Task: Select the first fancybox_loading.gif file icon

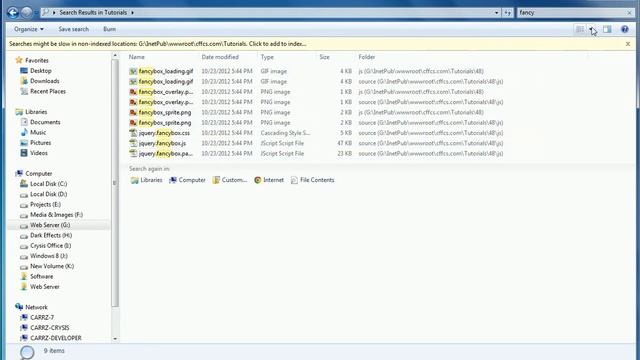Action: pyautogui.click(x=133, y=71)
